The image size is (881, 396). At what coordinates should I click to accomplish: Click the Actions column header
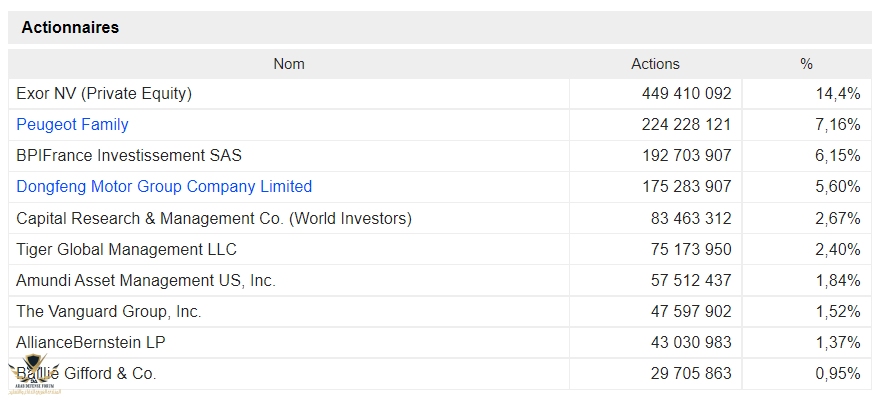[655, 64]
